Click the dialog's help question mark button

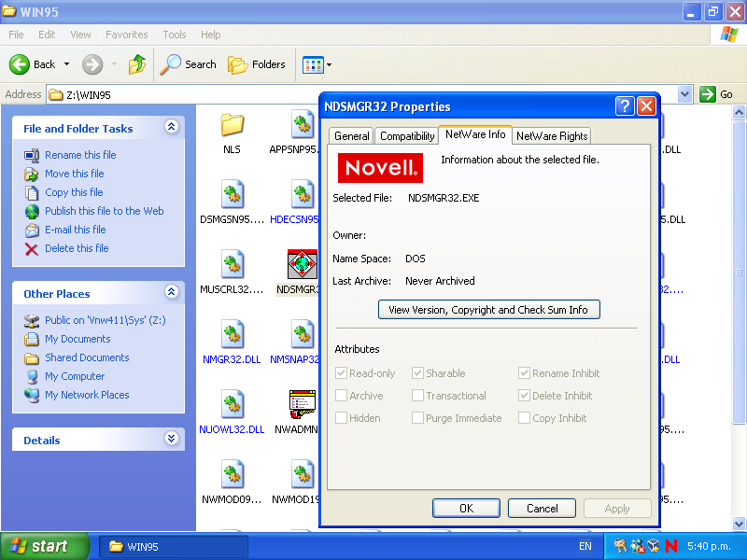click(x=625, y=105)
